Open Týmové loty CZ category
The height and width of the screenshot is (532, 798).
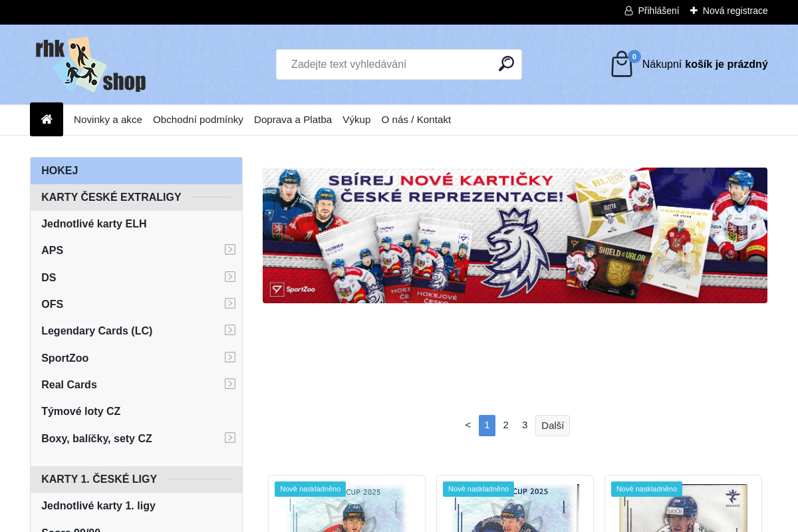81,412
